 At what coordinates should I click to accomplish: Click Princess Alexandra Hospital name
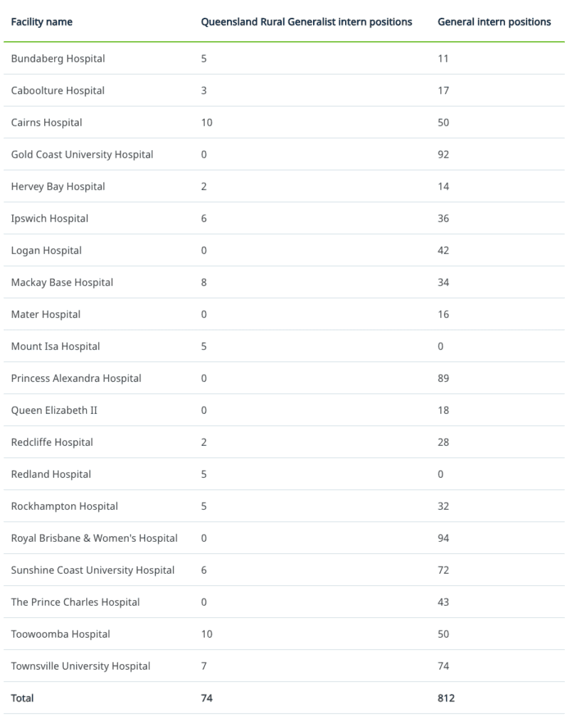[x=76, y=378]
